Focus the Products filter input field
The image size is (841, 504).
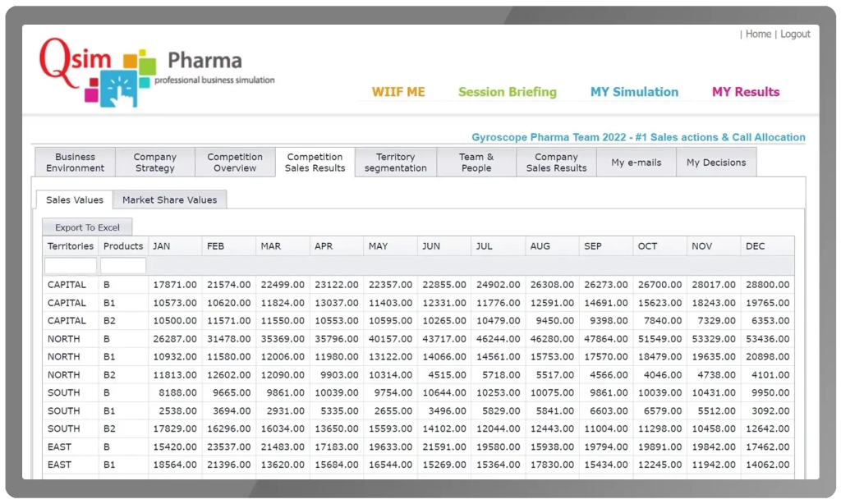pos(123,266)
